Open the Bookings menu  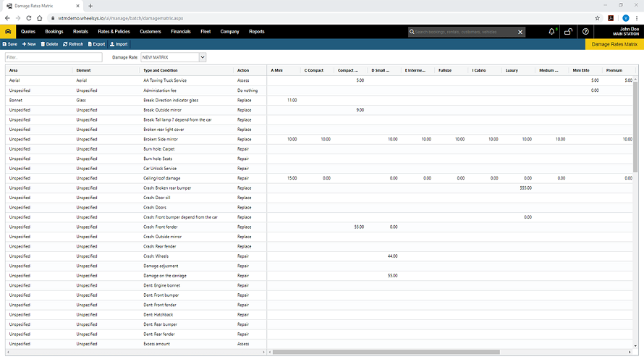point(54,32)
